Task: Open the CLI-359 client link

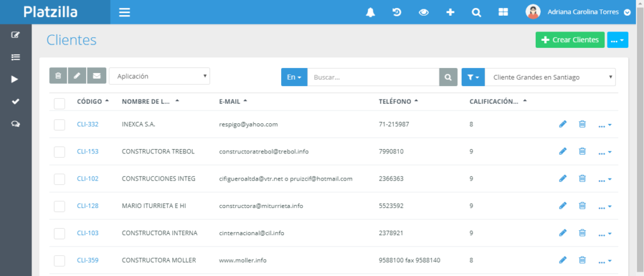Action: pyautogui.click(x=87, y=260)
